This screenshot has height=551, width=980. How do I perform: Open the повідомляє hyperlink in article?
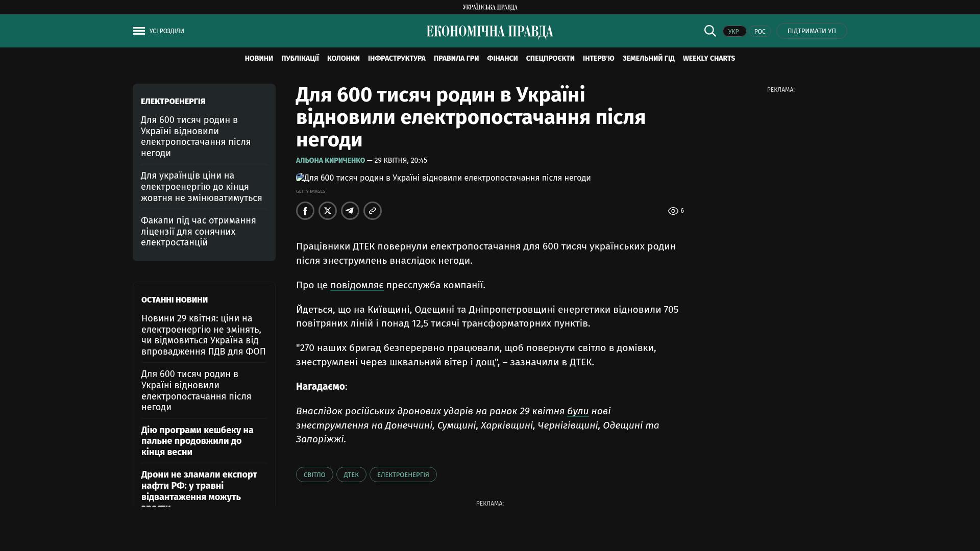(357, 285)
